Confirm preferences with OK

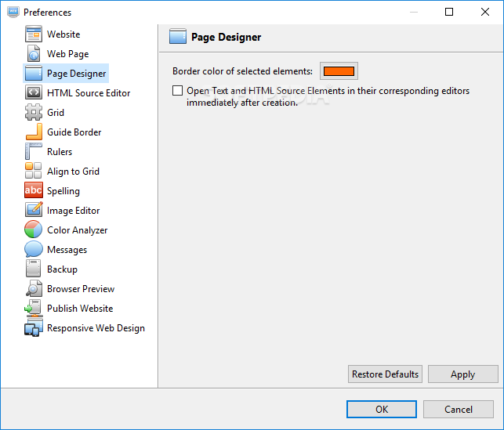point(382,409)
